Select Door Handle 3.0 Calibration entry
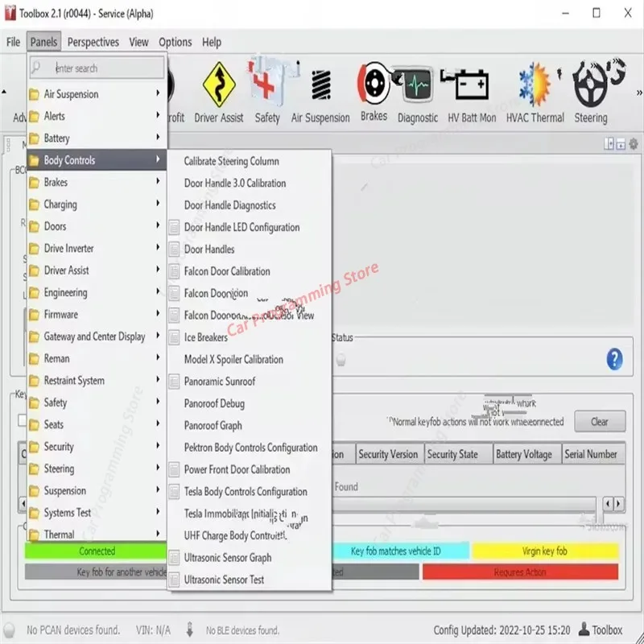The height and width of the screenshot is (644, 644). 250,184
